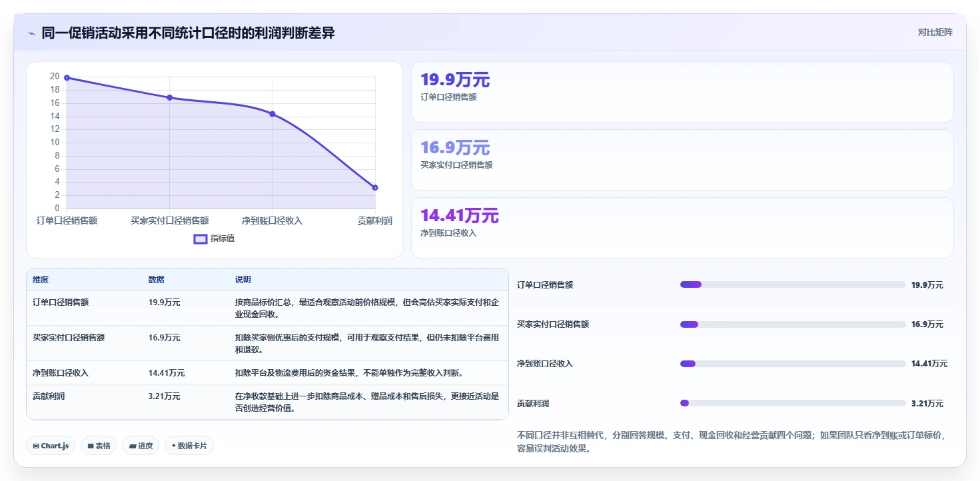The width and height of the screenshot is (980, 481).
Task: Click the 订单口径销售额 label beside the progress bar
Action: pyautogui.click(x=545, y=285)
